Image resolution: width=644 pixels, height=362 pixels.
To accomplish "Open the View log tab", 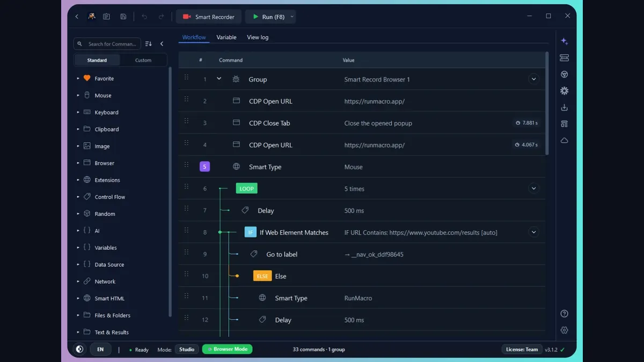I will coord(258,38).
